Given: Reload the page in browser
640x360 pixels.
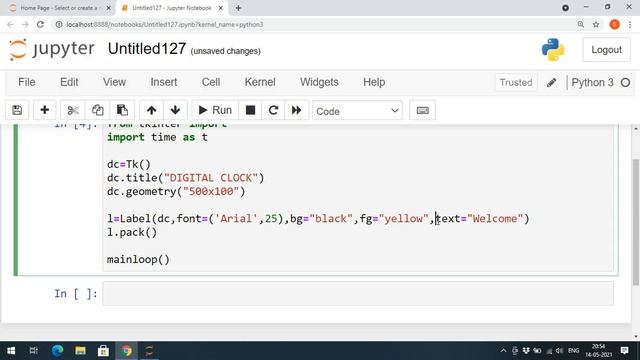Looking at the screenshot, I should point(40,24).
